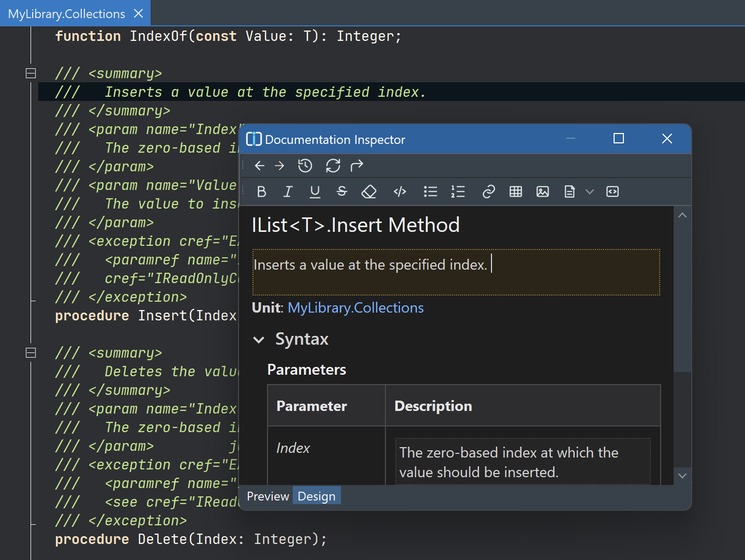This screenshot has width=745, height=560.
Task: Switch to the Preview tab
Action: click(x=267, y=496)
